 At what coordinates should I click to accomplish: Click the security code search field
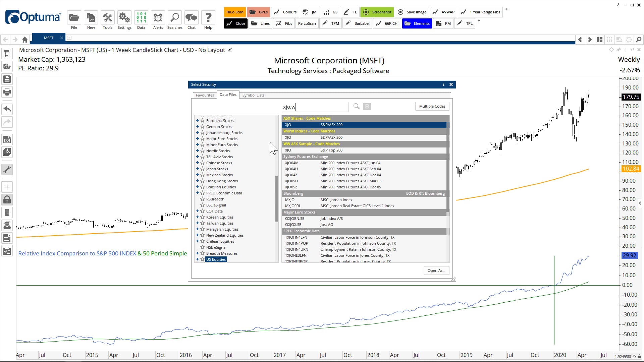point(315,107)
